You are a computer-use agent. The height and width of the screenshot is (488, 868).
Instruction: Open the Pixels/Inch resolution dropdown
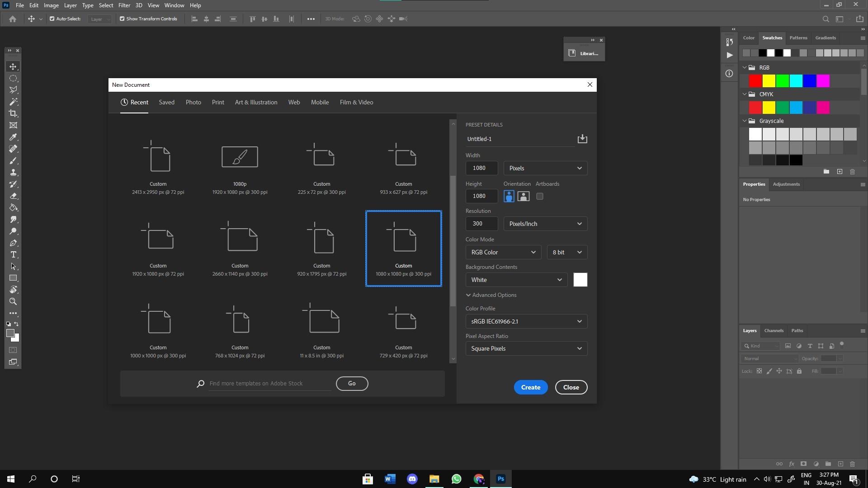545,224
